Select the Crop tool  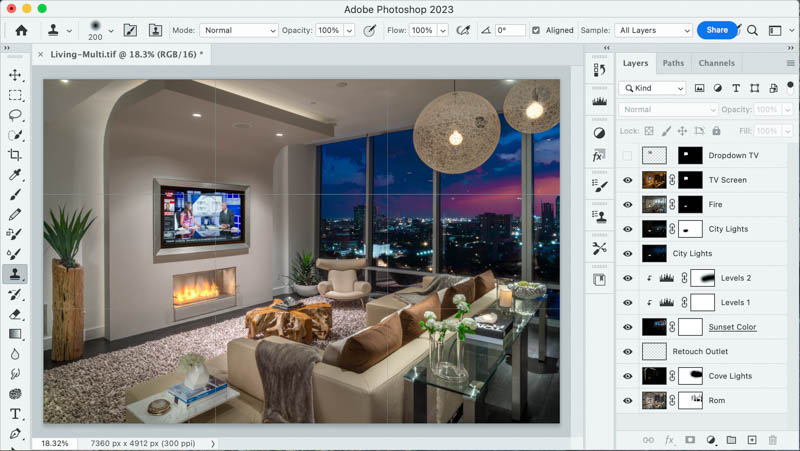15,155
